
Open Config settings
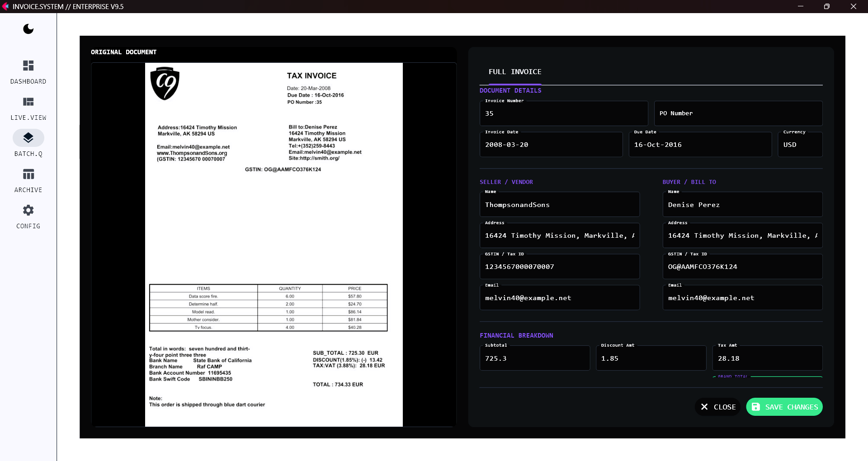click(x=28, y=210)
